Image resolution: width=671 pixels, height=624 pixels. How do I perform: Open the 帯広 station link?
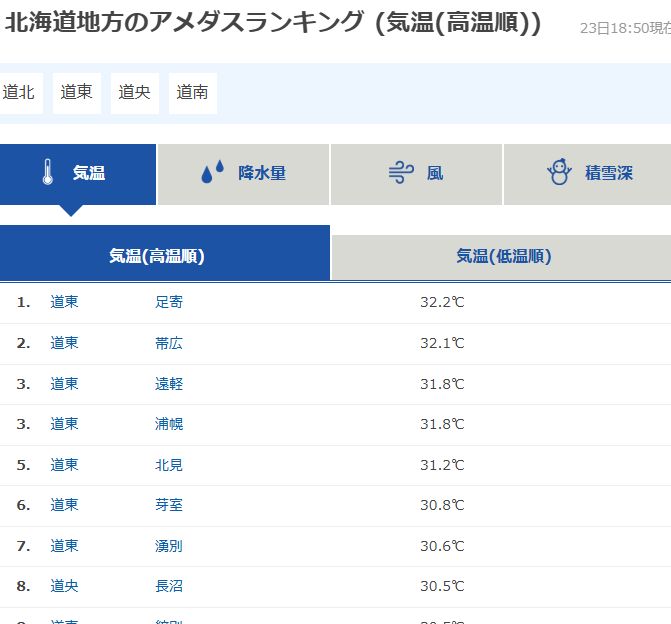point(169,343)
